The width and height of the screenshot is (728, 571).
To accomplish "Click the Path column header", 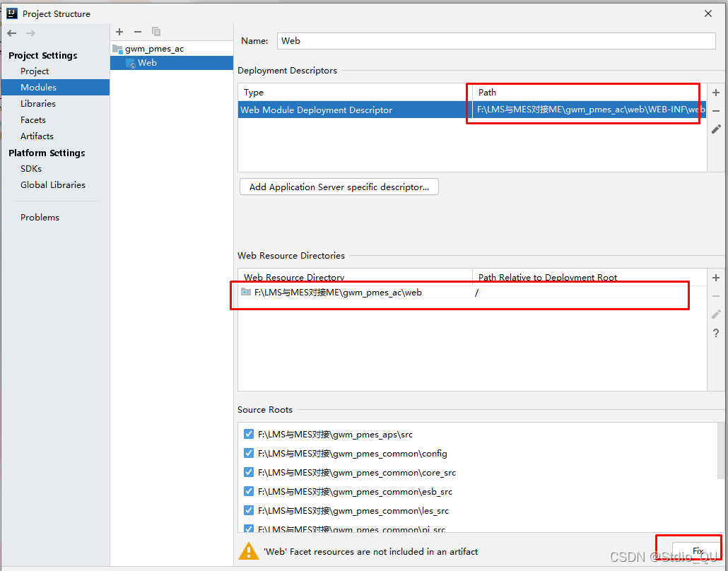I will pyautogui.click(x=589, y=93).
